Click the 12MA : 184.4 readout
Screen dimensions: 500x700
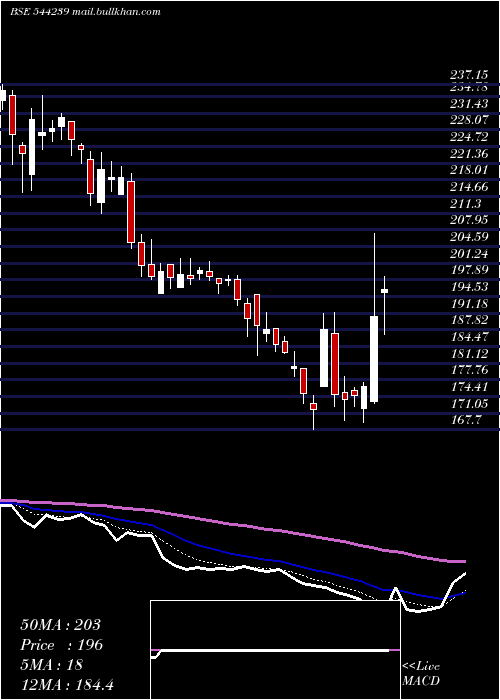pos(67,685)
